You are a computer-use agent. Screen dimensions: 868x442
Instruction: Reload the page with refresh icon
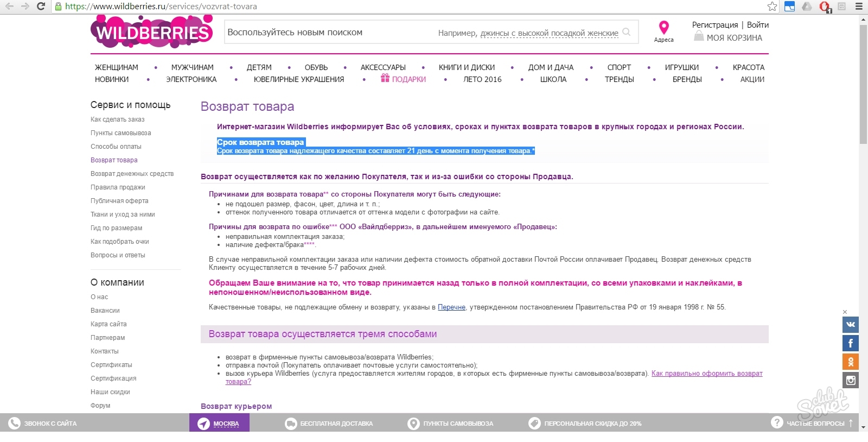(x=41, y=7)
